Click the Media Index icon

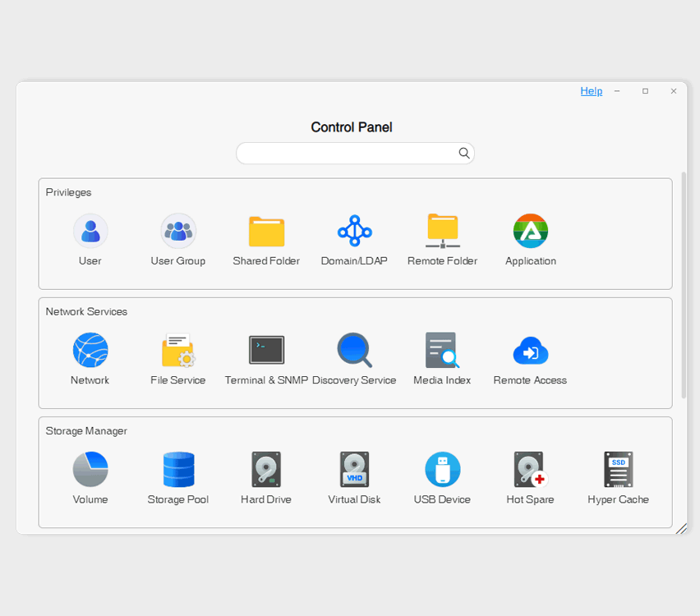[442, 351]
